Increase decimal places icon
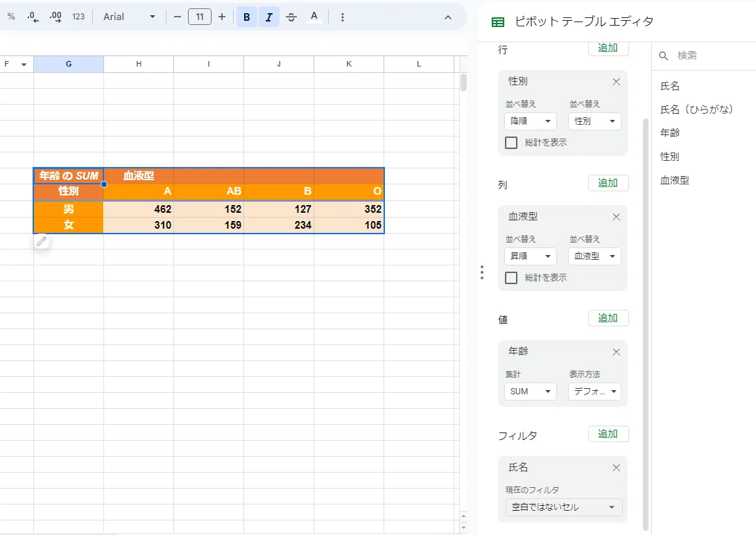The height and width of the screenshot is (535, 756). point(55,17)
